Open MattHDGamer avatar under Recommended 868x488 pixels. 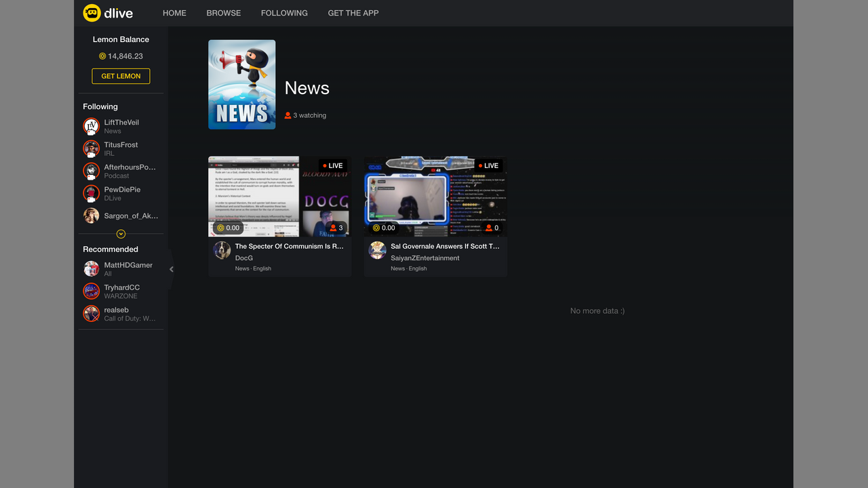point(91,269)
